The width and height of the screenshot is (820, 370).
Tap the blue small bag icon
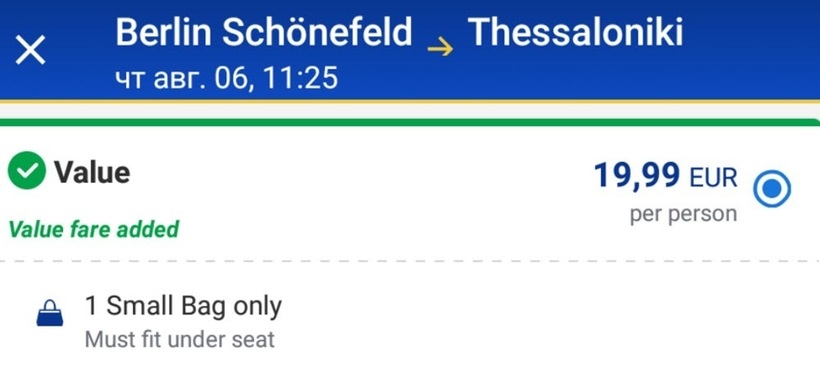coord(50,313)
